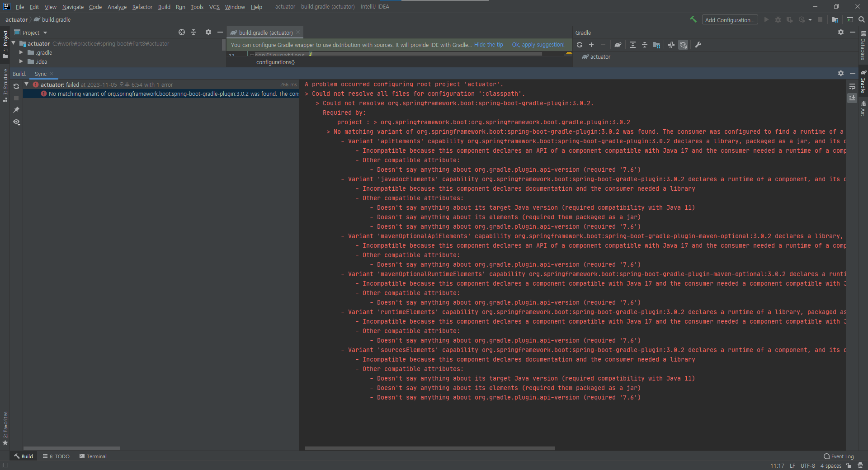The image size is (868, 470).
Task: Pin the Build tool window
Action: click(16, 110)
